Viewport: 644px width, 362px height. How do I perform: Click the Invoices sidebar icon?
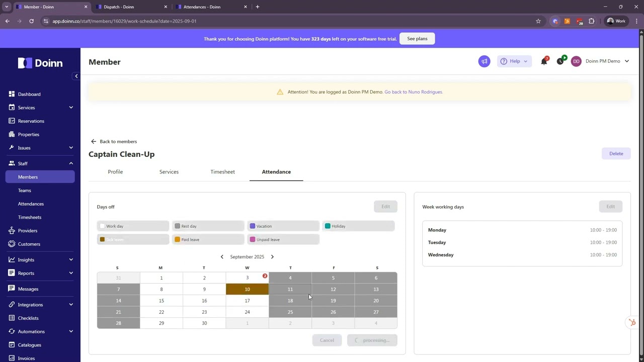pyautogui.click(x=12, y=358)
